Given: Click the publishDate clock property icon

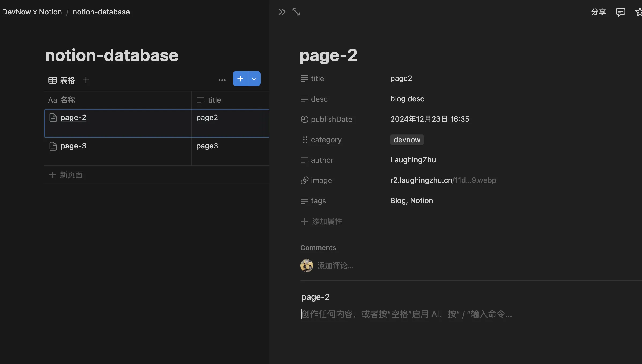Looking at the screenshot, I should click(x=304, y=119).
